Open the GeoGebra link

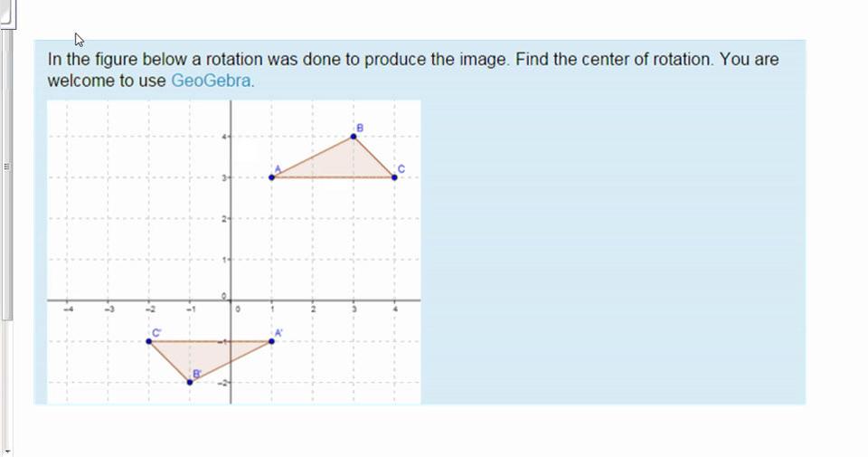point(211,81)
